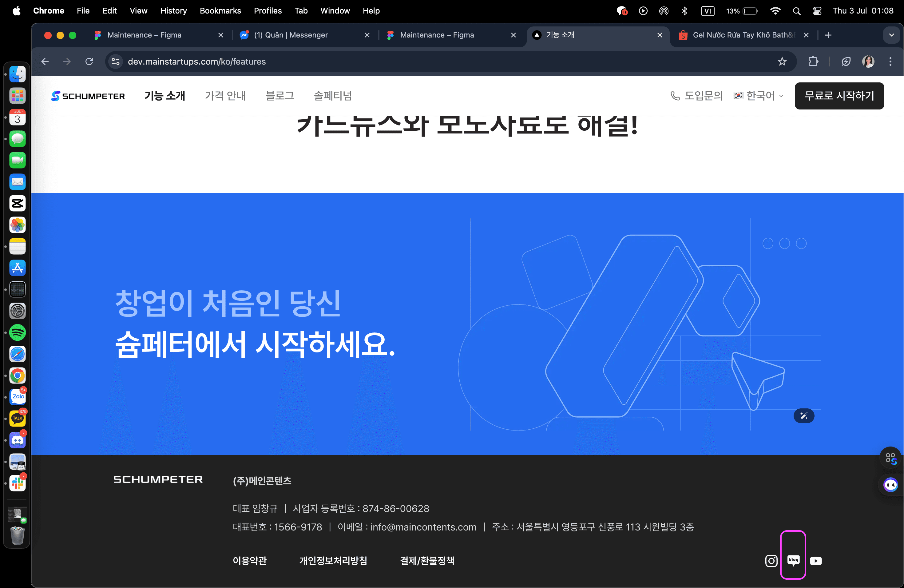Close the 기능 소개 tab
This screenshot has height=588, width=904.
(x=660, y=35)
